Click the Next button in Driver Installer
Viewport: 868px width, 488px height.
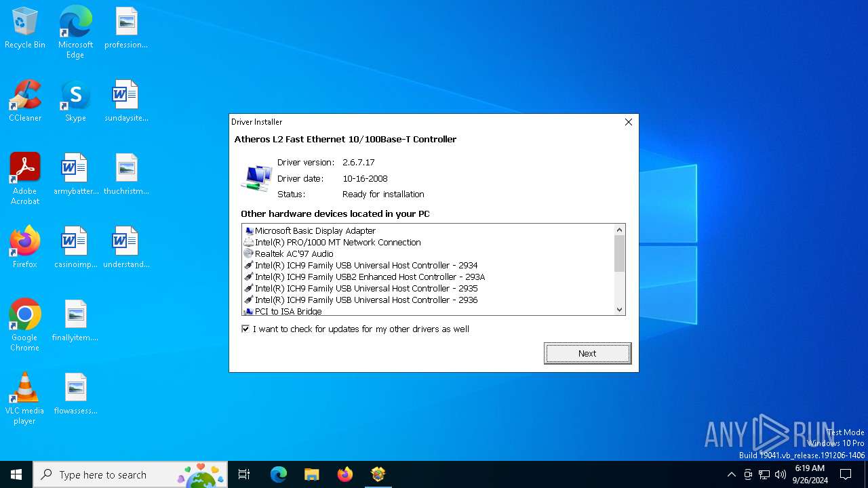tap(587, 353)
